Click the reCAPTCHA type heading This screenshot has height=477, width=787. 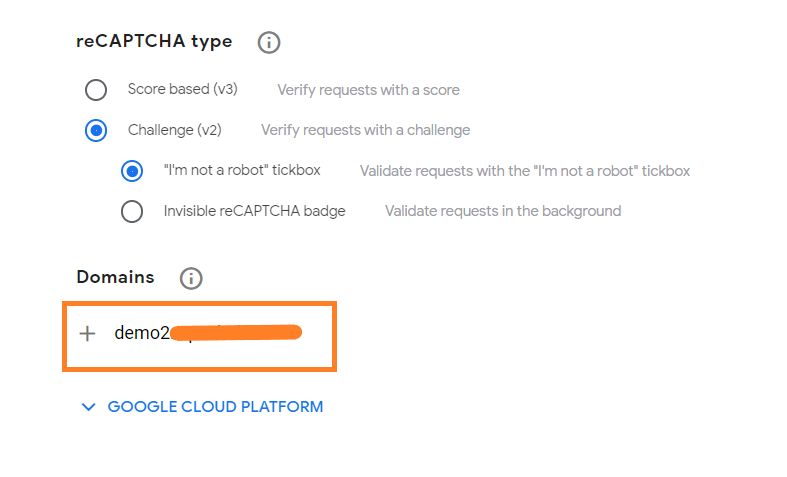[x=154, y=42]
